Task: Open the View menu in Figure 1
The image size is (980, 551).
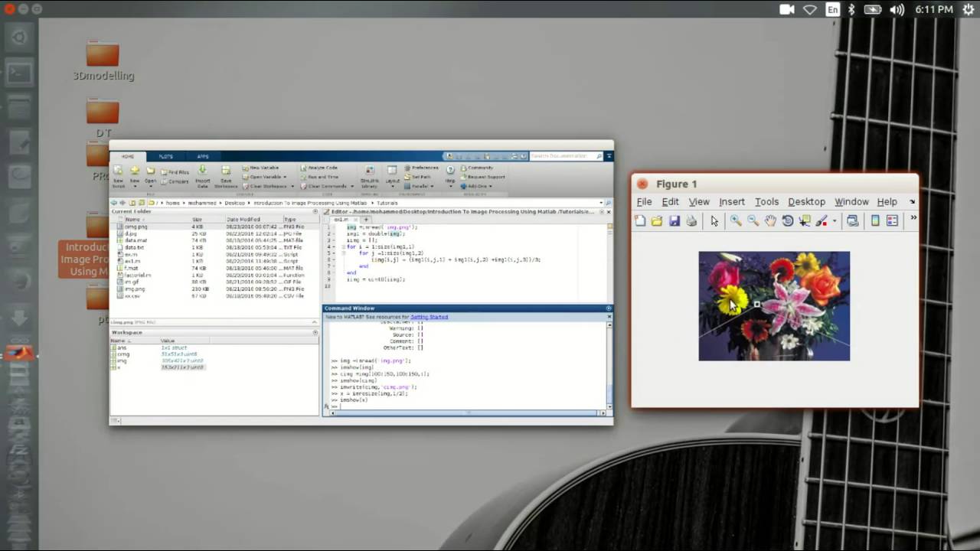Action: (699, 202)
